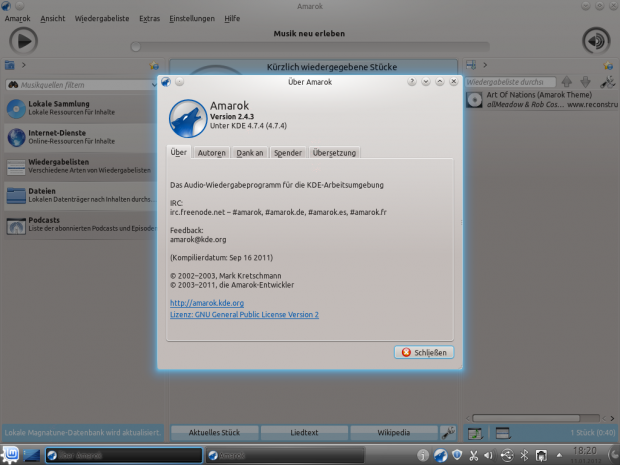Open the playlist layout icon at bottom

point(503,433)
